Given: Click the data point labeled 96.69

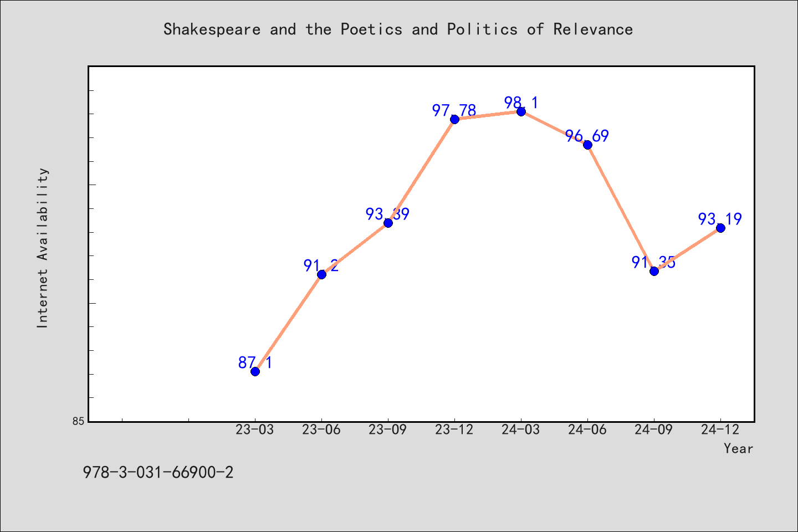Looking at the screenshot, I should pyautogui.click(x=587, y=145).
